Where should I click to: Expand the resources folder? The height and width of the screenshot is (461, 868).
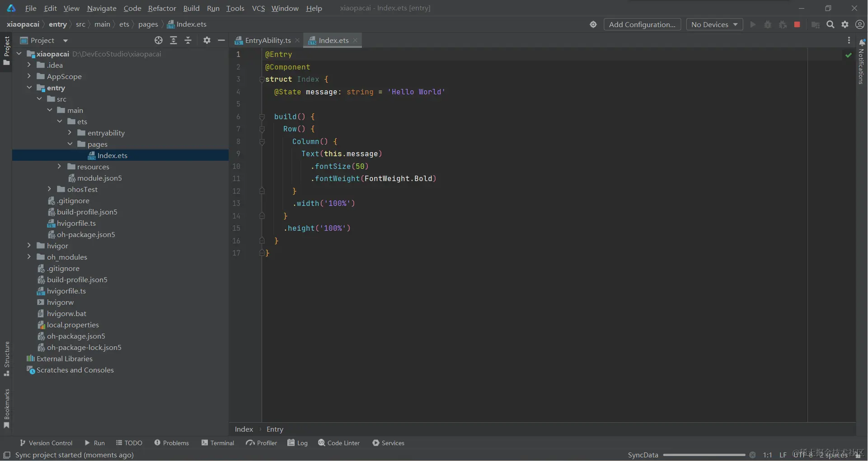[59, 167]
